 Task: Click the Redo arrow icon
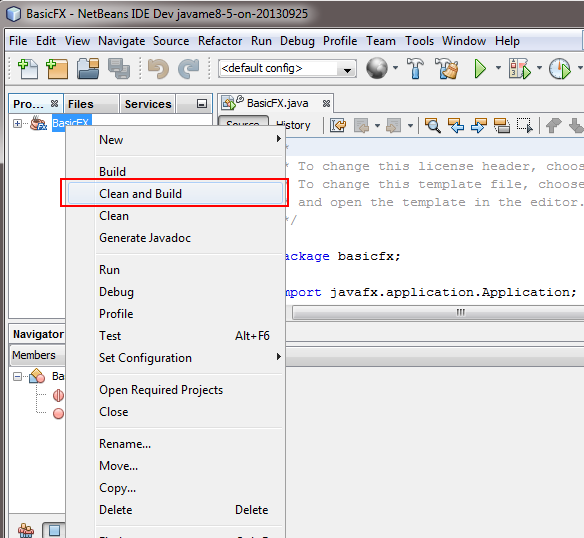(x=188, y=69)
